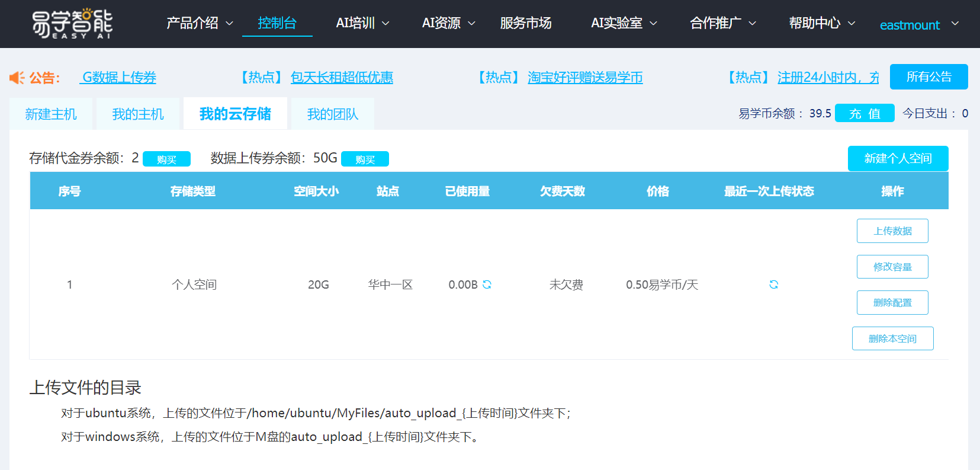This screenshot has width=980, height=470.
Task: Expand the 产品介绍 dropdown menu
Action: pyautogui.click(x=200, y=23)
